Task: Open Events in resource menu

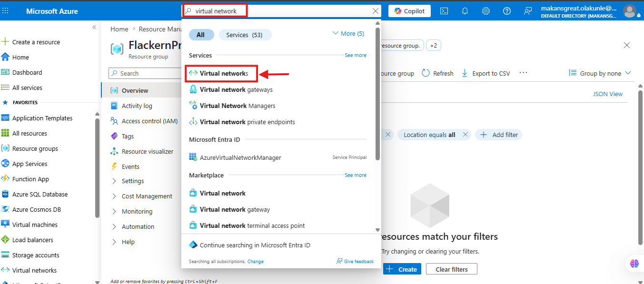Action: click(x=125, y=166)
